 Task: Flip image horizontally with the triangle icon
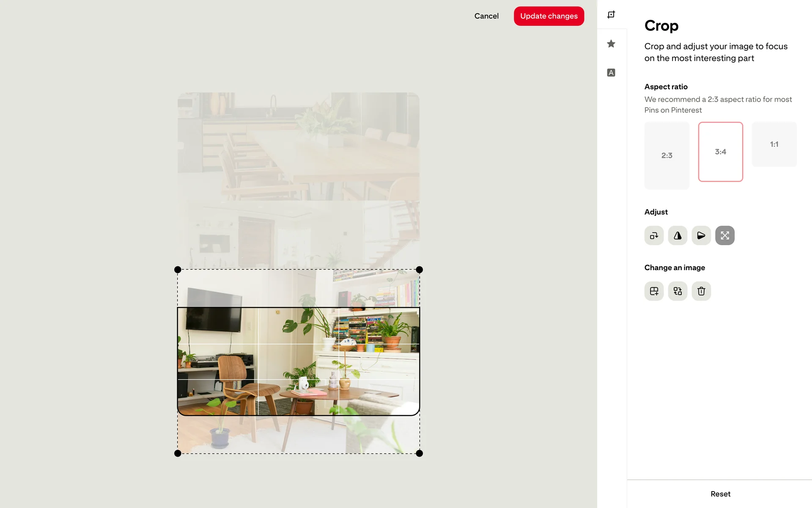[678, 235]
